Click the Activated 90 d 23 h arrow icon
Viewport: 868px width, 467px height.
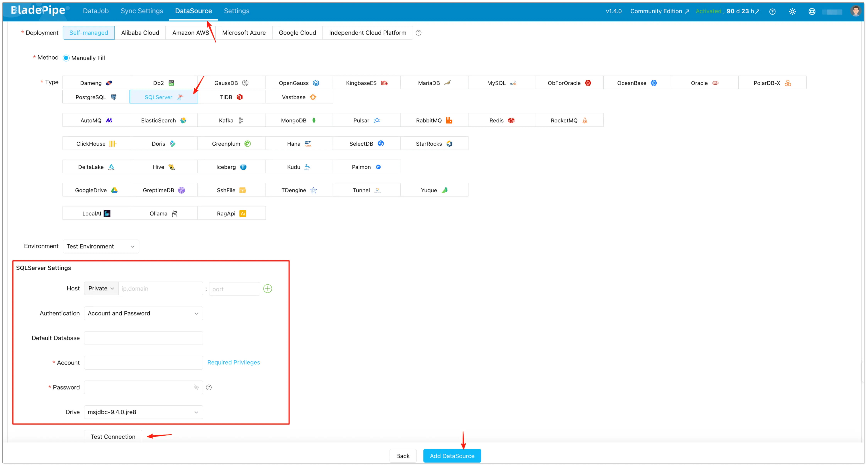point(757,11)
